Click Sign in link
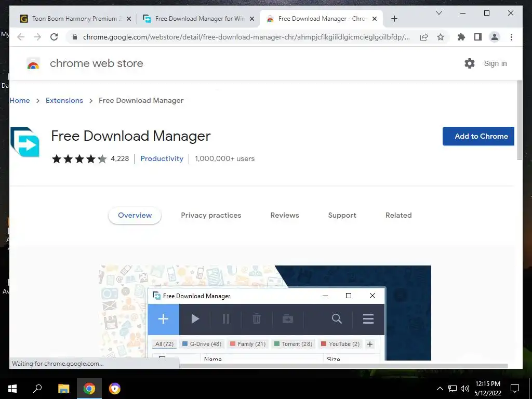 [495, 63]
